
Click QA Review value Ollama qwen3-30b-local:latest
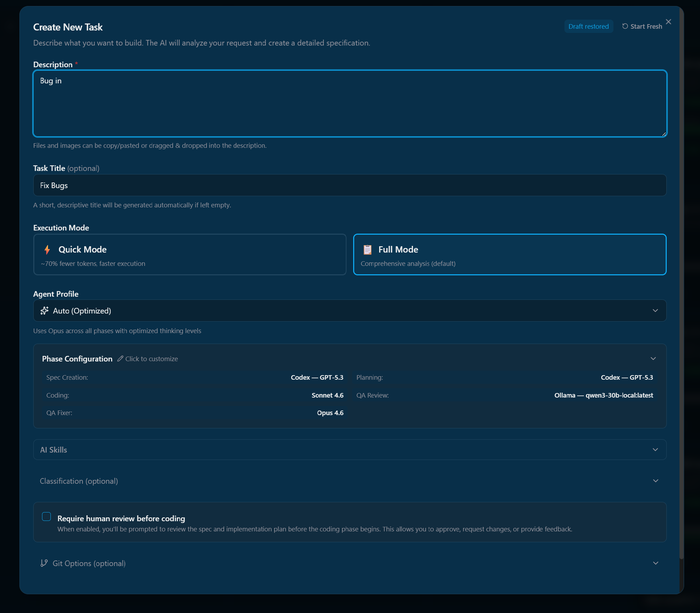click(x=604, y=395)
